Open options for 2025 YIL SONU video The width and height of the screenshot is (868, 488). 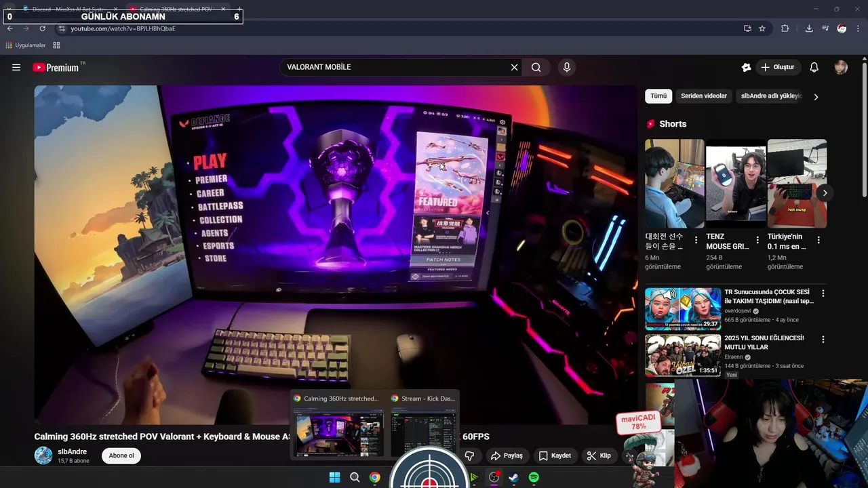(823, 340)
